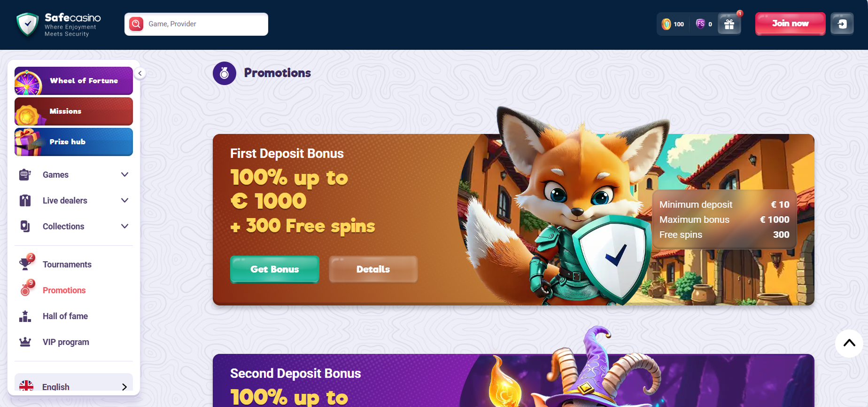The height and width of the screenshot is (407, 868).
Task: Open the gift box rewards icon
Action: click(729, 24)
